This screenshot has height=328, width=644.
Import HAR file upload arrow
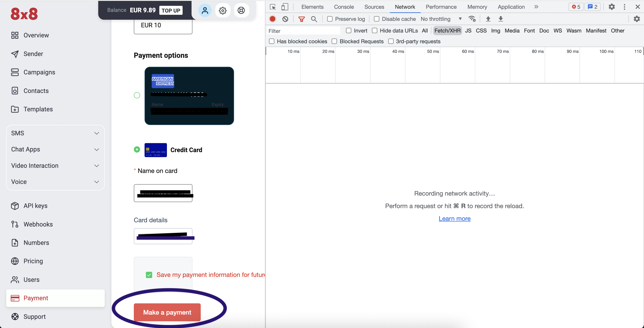tap(488, 19)
